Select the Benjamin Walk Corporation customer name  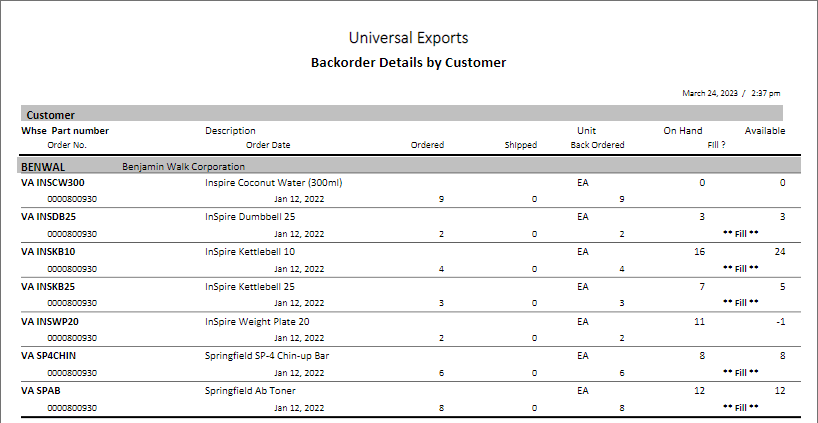(x=183, y=166)
